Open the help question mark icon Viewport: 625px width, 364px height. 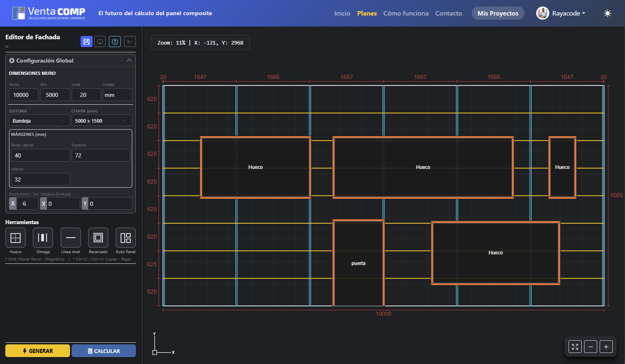click(x=115, y=42)
